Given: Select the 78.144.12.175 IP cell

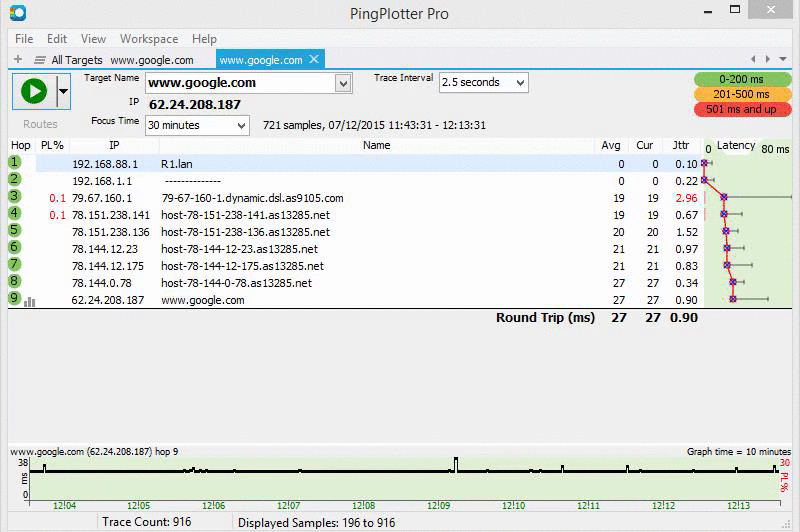Looking at the screenshot, I should click(x=108, y=266).
